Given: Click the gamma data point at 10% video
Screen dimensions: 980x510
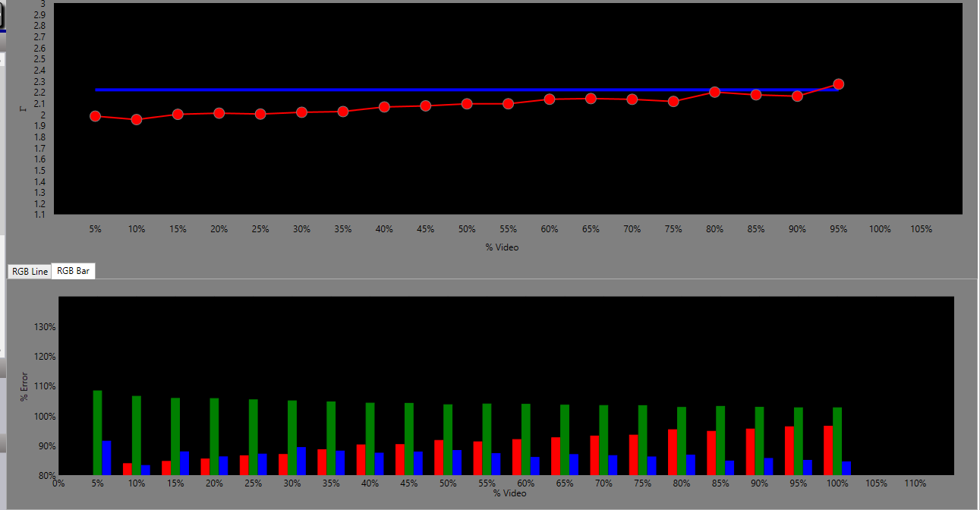Looking at the screenshot, I should (x=137, y=119).
